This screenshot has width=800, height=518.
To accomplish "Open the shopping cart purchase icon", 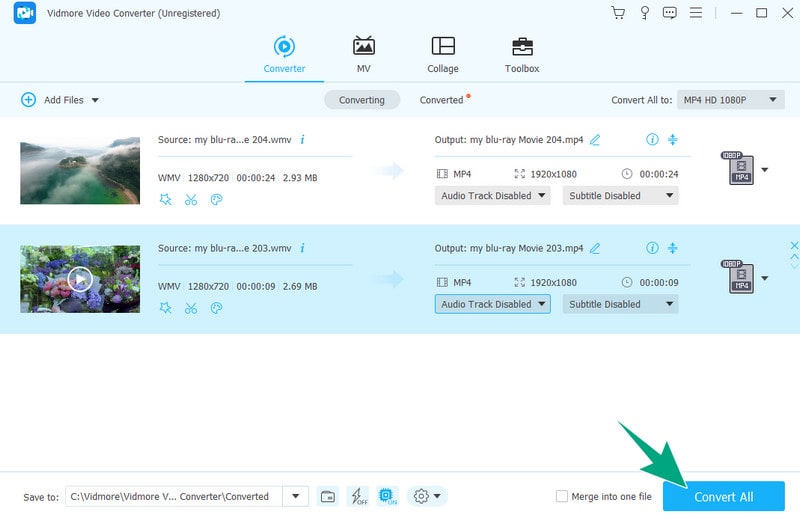I will coord(617,13).
